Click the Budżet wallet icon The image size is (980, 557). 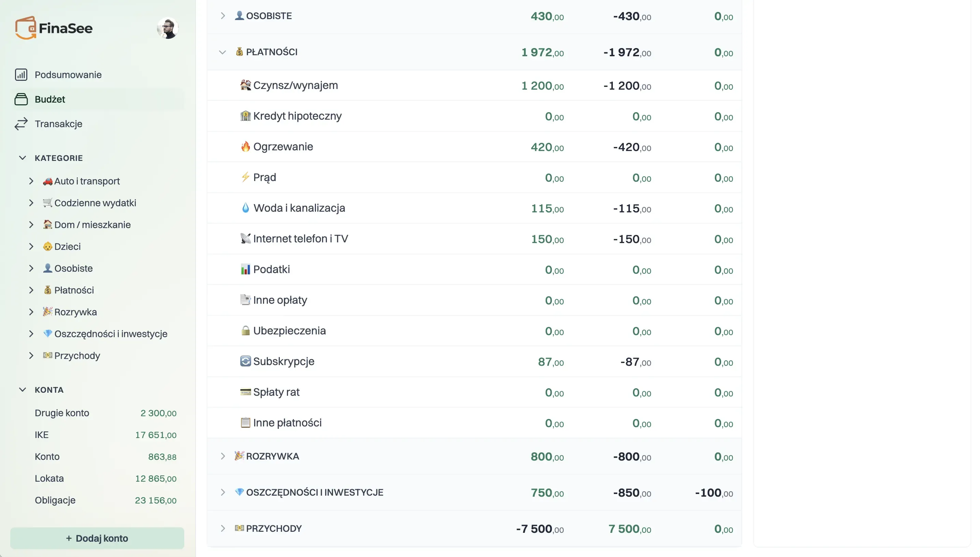21,99
